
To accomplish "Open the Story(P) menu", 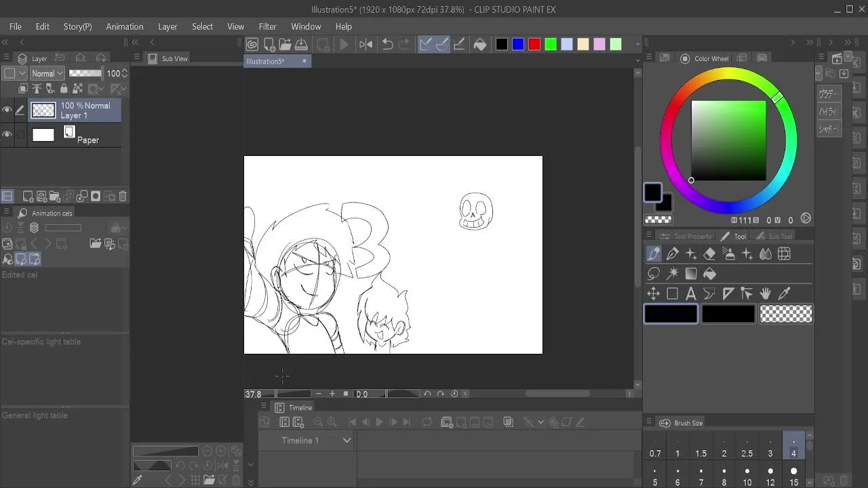I will coord(77,26).
